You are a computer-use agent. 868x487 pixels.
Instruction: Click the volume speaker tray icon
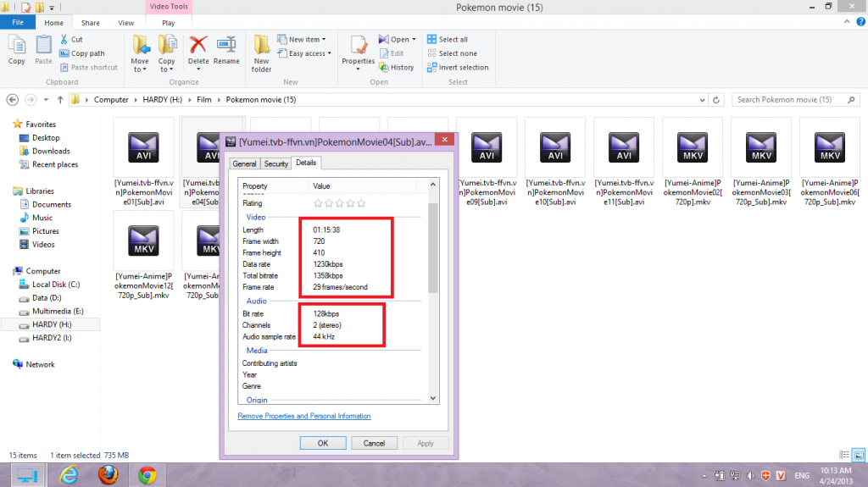pos(751,475)
